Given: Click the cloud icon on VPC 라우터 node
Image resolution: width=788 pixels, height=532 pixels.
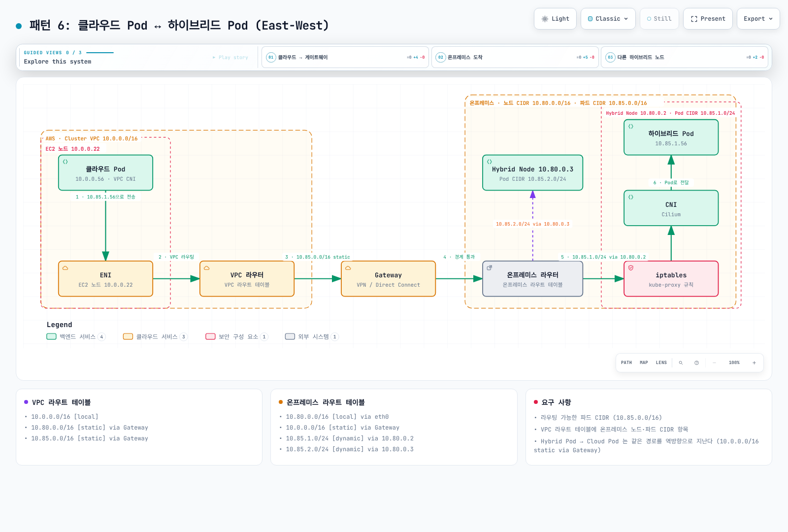Looking at the screenshot, I should click(207, 268).
